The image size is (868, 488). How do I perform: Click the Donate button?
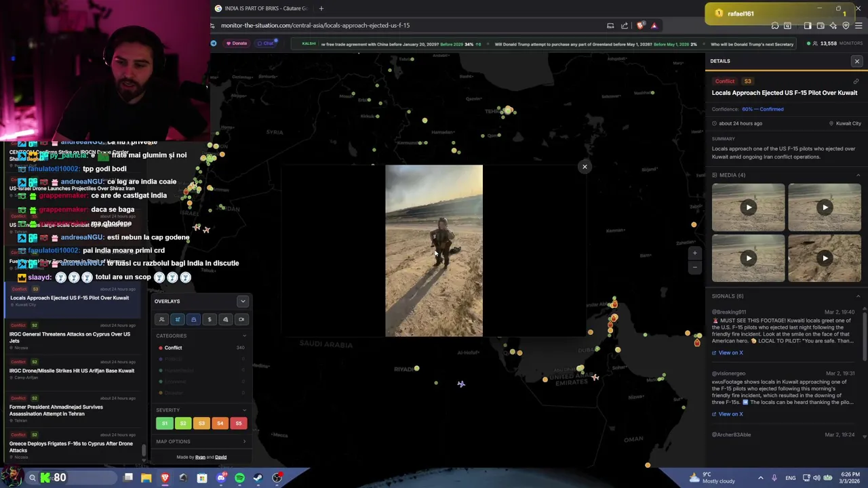point(237,43)
